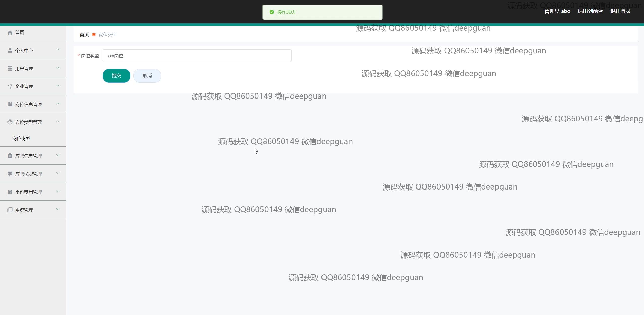This screenshot has width=644, height=315.
Task: Click the 退出登录 link
Action: (x=620, y=11)
